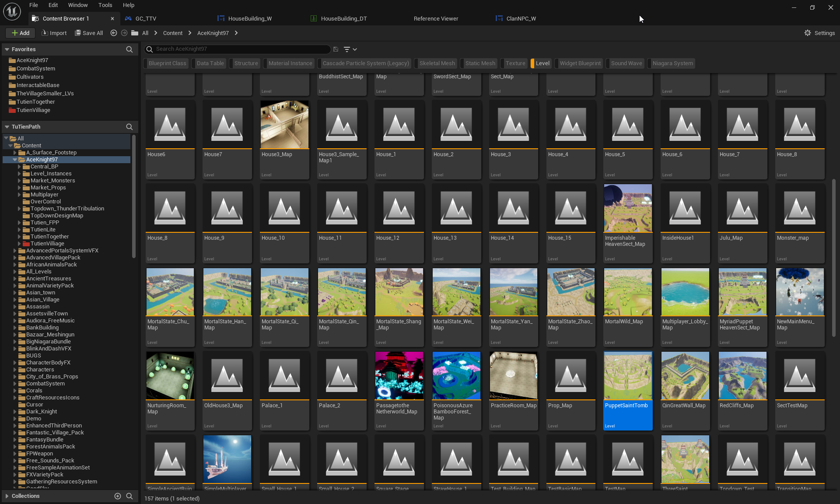Click the Unreal Engine logo icon
The height and width of the screenshot is (504, 840).
(12, 11)
